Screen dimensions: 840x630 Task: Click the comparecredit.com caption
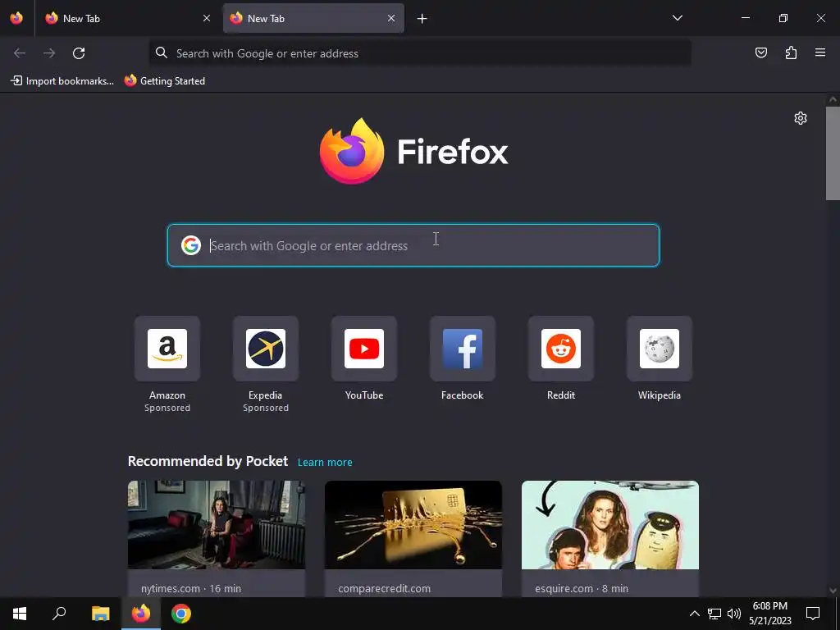pyautogui.click(x=384, y=588)
